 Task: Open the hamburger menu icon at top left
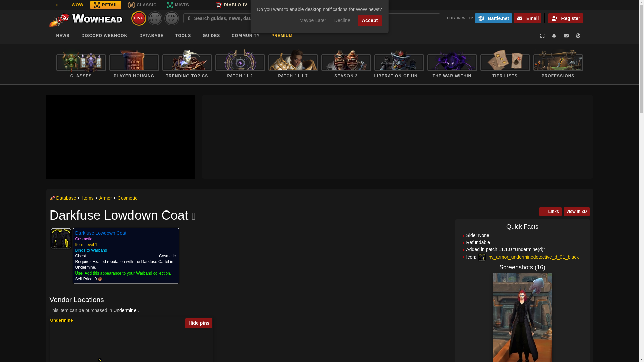[x=57, y=5]
